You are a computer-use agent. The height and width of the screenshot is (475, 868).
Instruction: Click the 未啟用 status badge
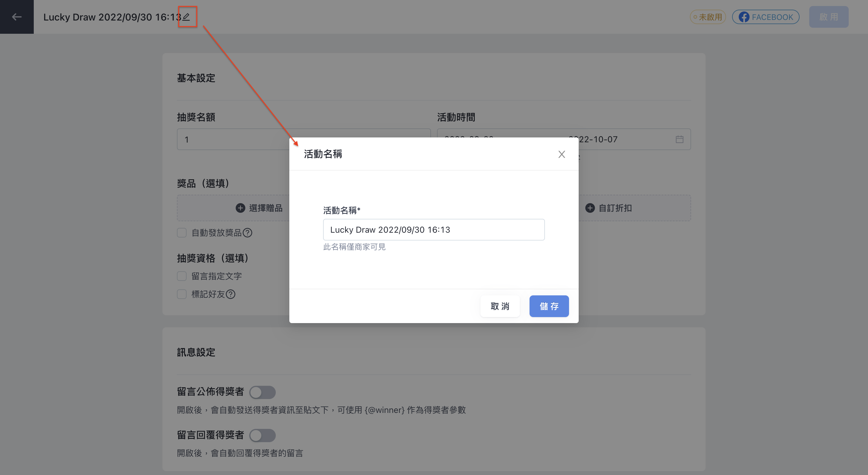(x=708, y=17)
